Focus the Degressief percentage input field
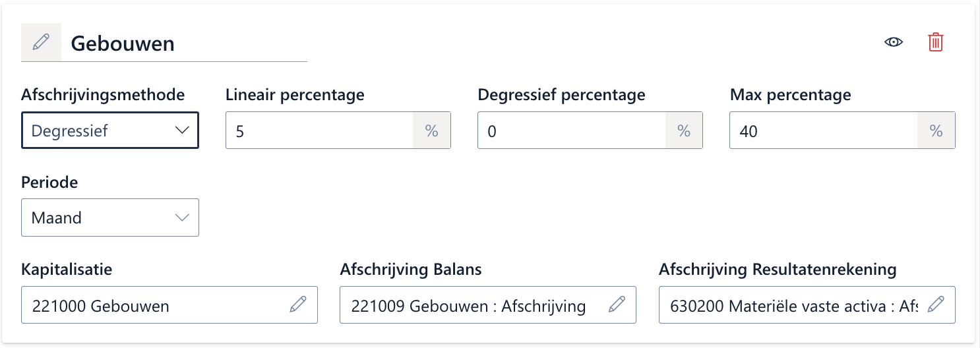This screenshot has height=348, width=980. coord(572,130)
